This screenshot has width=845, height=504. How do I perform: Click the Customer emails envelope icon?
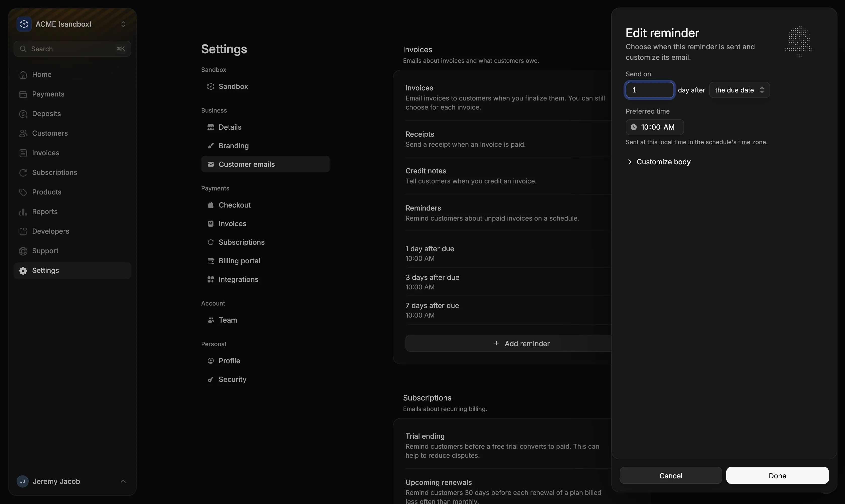pyautogui.click(x=210, y=164)
